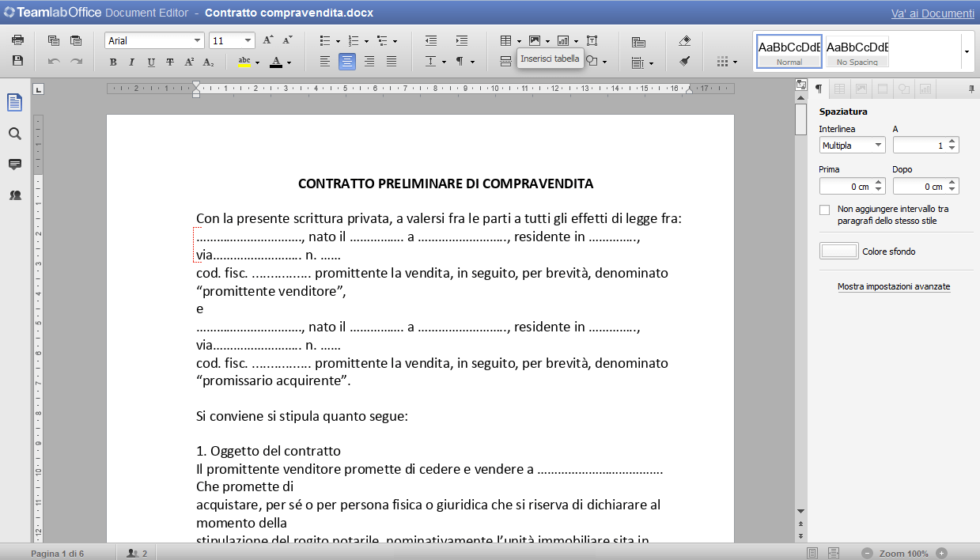Apply superscript formatting

pos(189,62)
